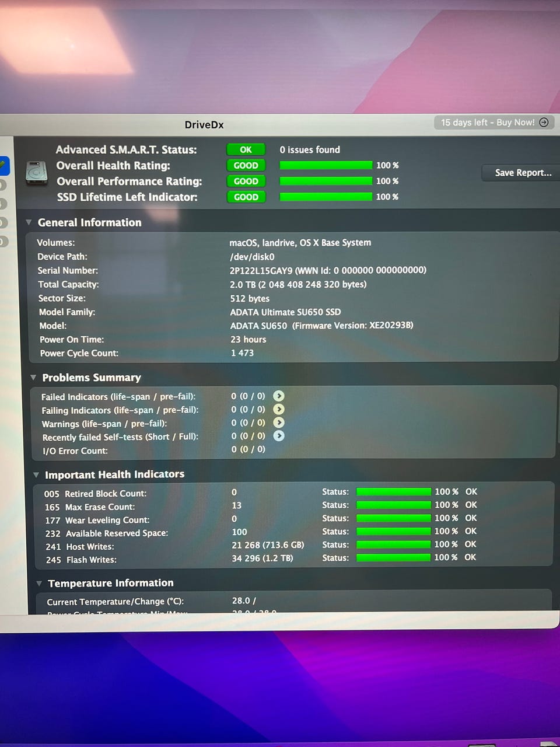The height and width of the screenshot is (747, 560).
Task: Click the Overall Performance Rating progress bar
Action: point(325,181)
